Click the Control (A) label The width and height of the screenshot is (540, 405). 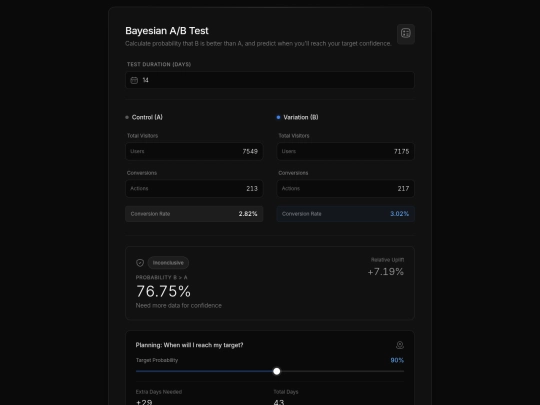tap(147, 117)
